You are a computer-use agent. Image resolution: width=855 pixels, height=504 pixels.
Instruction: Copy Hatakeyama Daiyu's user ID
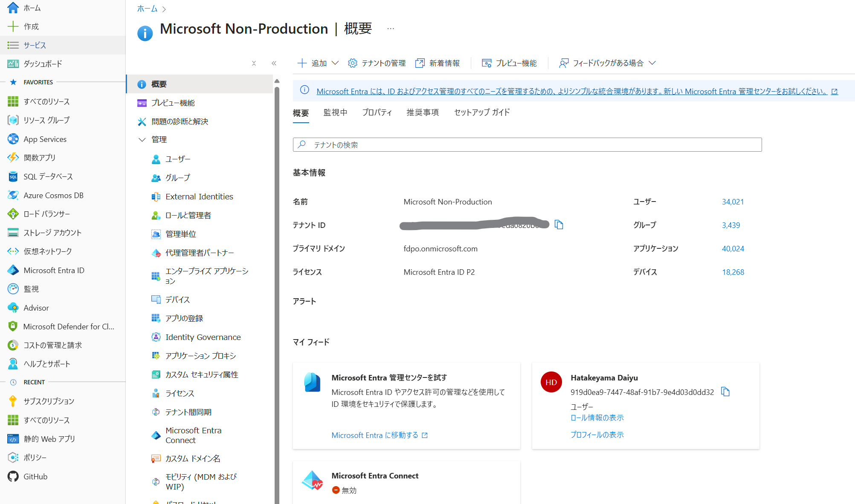click(725, 392)
